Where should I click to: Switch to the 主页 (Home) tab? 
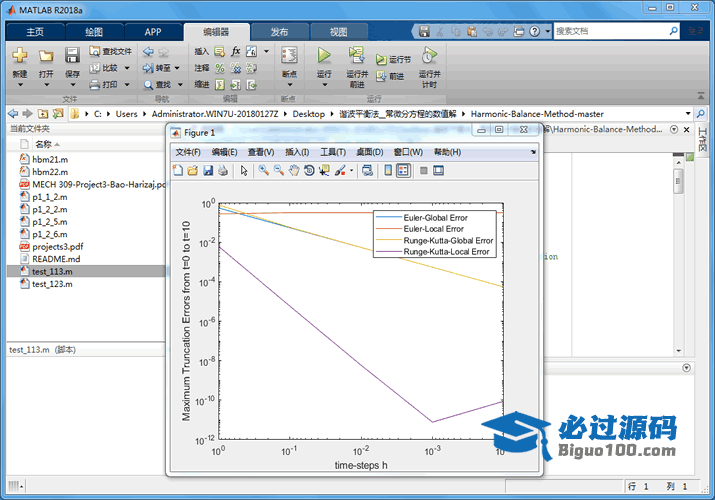pos(35,32)
